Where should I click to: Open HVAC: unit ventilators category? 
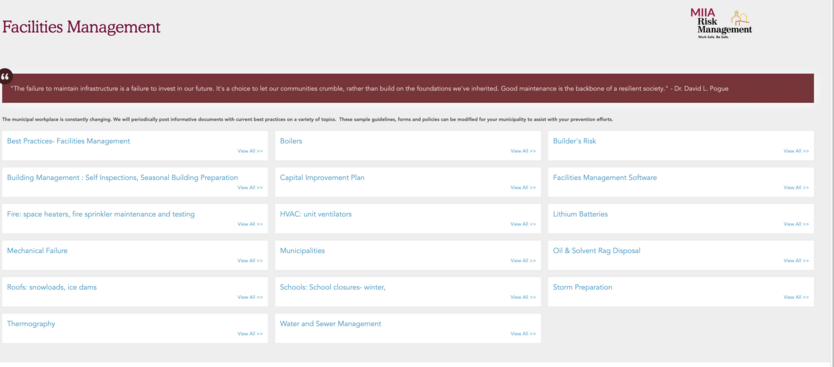point(316,214)
